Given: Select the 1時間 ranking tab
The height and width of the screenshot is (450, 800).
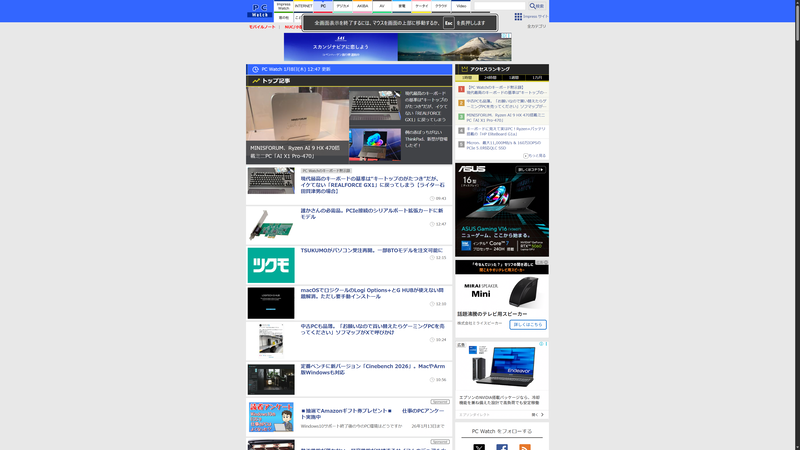Looking at the screenshot, I should tap(467, 78).
